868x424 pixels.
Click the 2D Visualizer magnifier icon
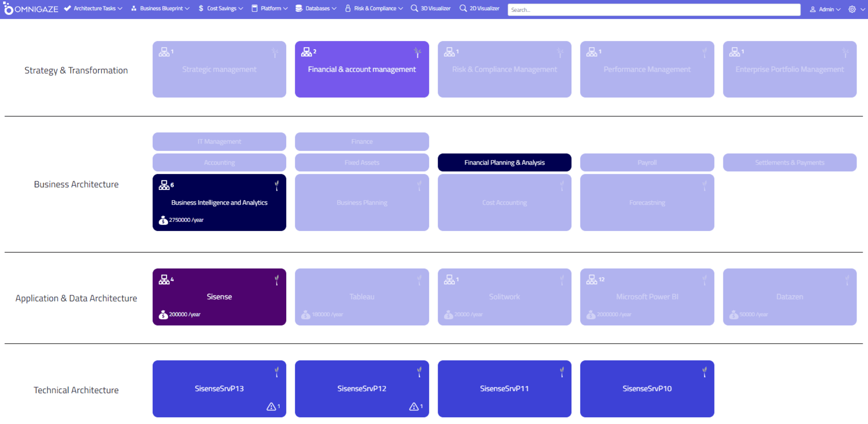463,8
